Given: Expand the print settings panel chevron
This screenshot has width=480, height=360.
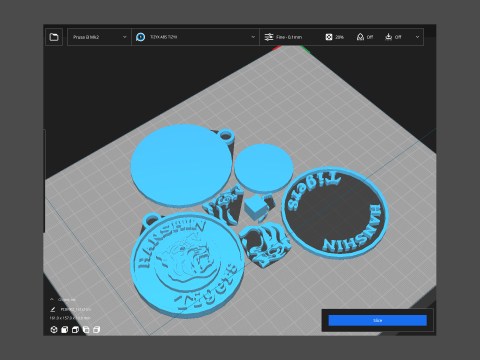Looking at the screenshot, I should [x=417, y=37].
